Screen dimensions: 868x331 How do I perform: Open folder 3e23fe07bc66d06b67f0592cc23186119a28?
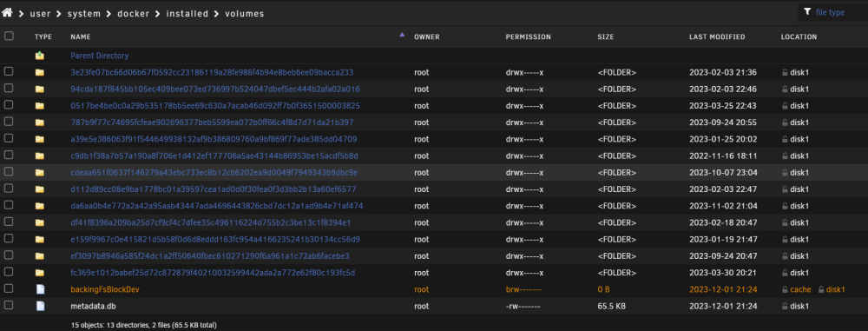(x=212, y=72)
